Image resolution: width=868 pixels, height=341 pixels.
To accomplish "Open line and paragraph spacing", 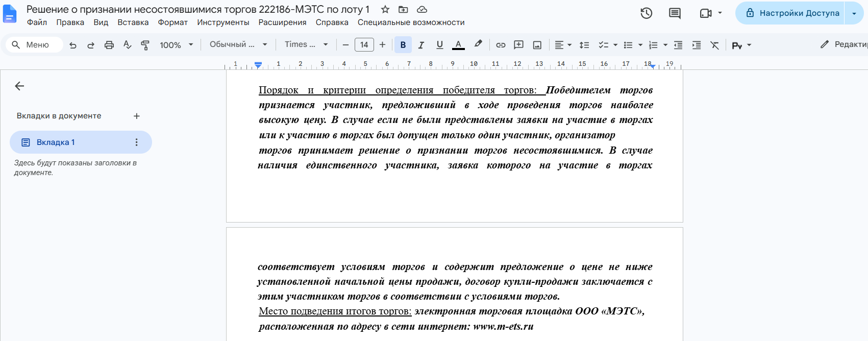I will click(584, 45).
